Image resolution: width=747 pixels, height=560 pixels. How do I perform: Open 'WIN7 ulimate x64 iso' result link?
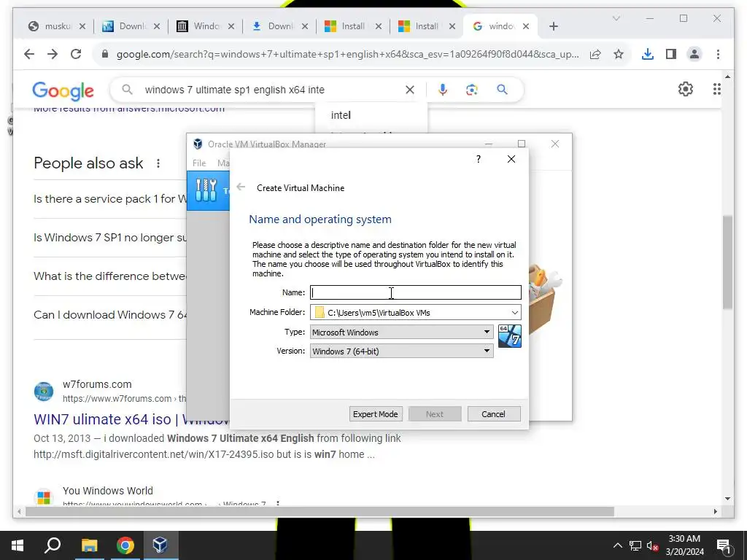point(131,419)
